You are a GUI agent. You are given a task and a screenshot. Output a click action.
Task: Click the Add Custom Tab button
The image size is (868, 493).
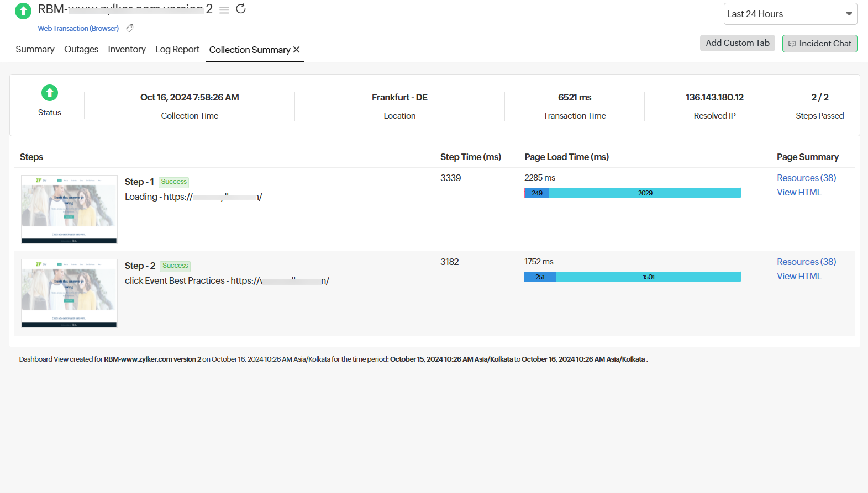coord(737,43)
